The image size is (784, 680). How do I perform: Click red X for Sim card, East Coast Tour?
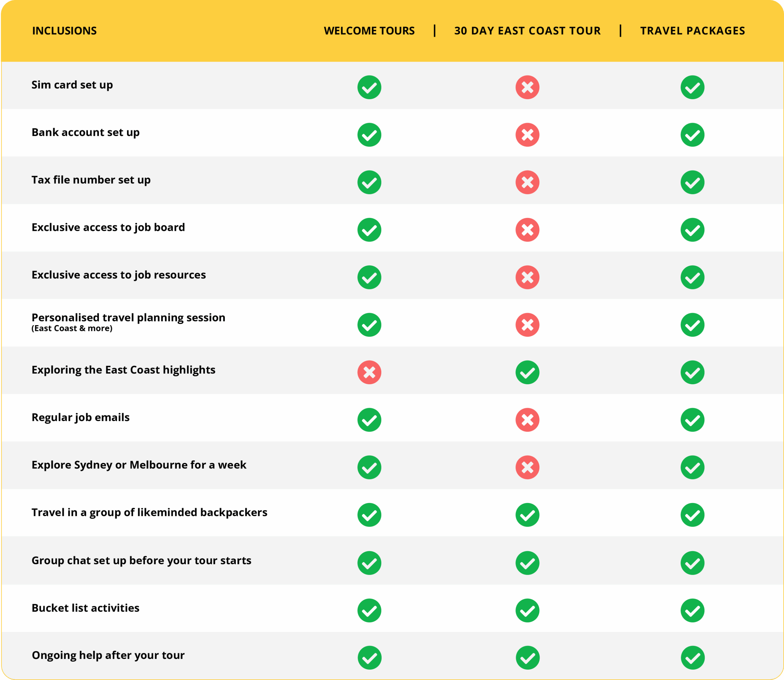click(527, 87)
